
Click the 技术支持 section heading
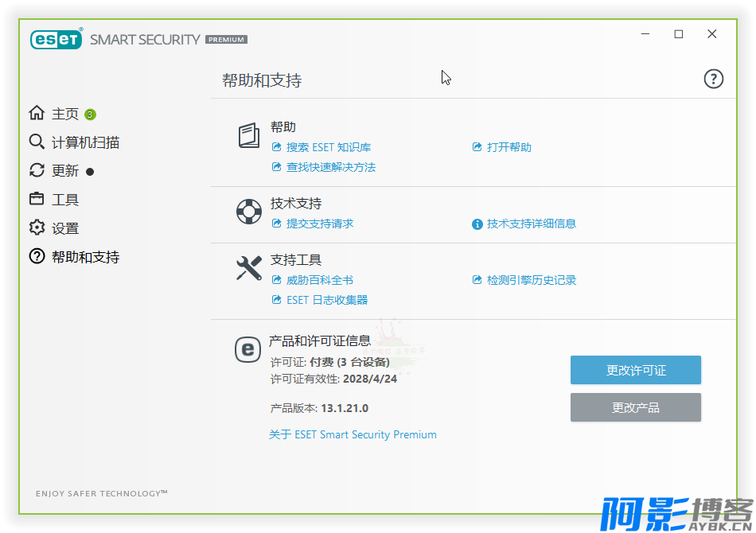(296, 204)
